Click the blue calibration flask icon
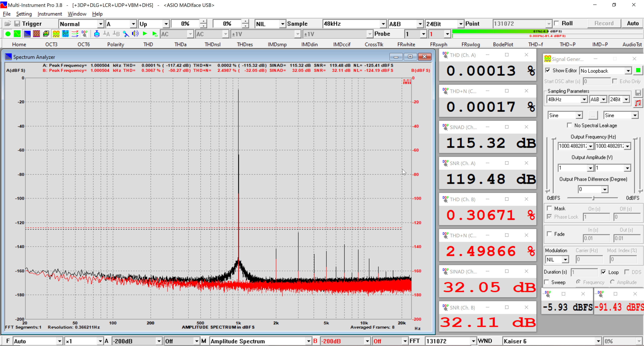This screenshot has width=644, height=346. click(97, 34)
